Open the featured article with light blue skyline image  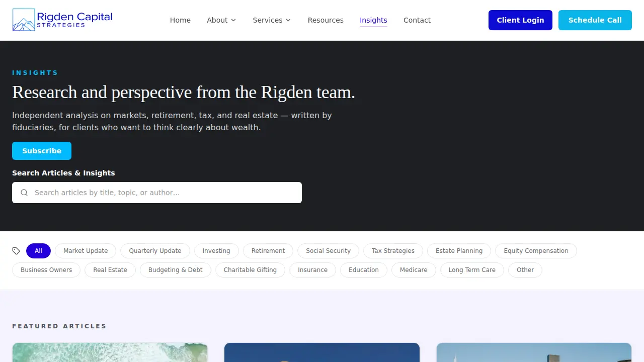click(534, 352)
